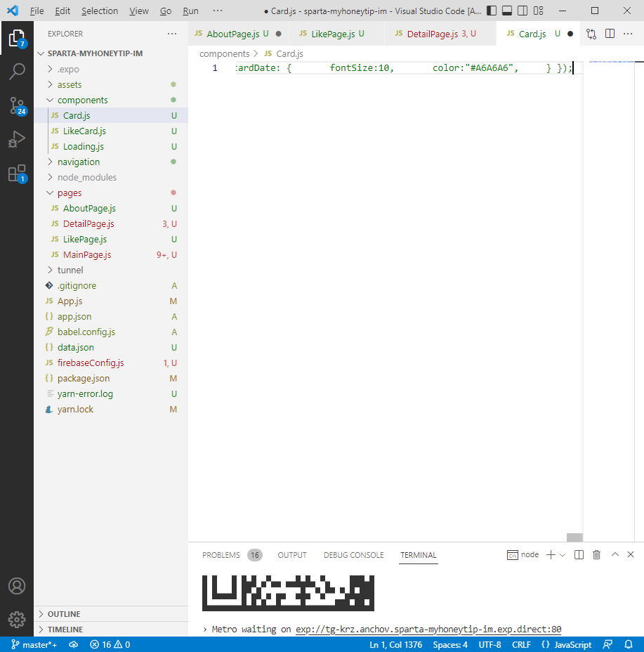Toggle the secondary side bar layout icon

point(523,11)
